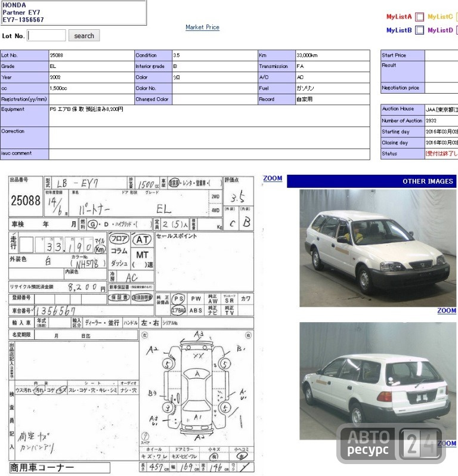Screen dimensions: 458x476
Task: Select Equipment text PS エアB
Action: [x=60, y=109]
